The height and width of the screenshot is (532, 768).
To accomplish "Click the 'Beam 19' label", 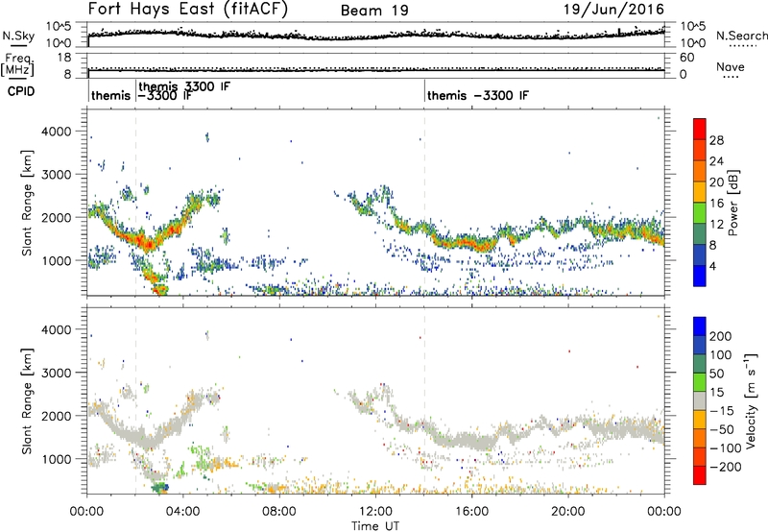I will [374, 11].
